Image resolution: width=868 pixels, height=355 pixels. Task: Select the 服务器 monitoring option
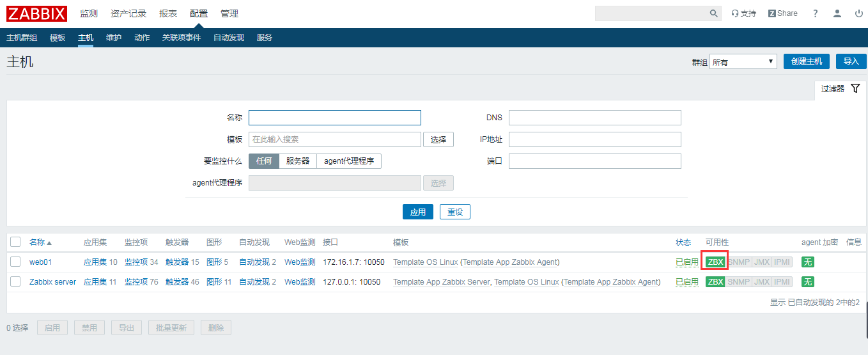point(298,161)
